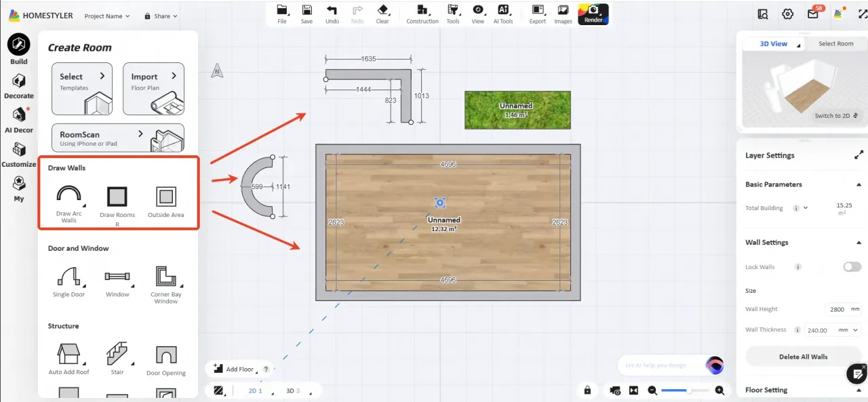Adjust the zoom level slider
Viewport: 868px width, 402px height.
(688, 390)
